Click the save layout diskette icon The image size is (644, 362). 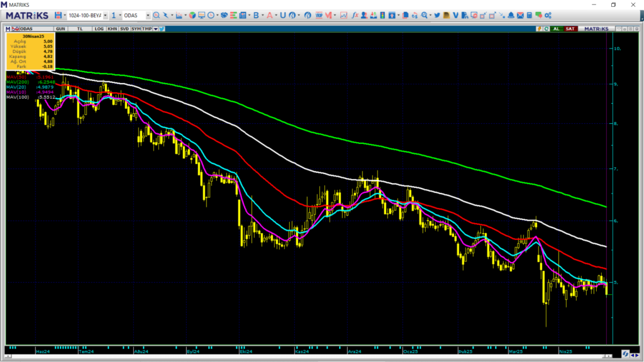click(58, 15)
